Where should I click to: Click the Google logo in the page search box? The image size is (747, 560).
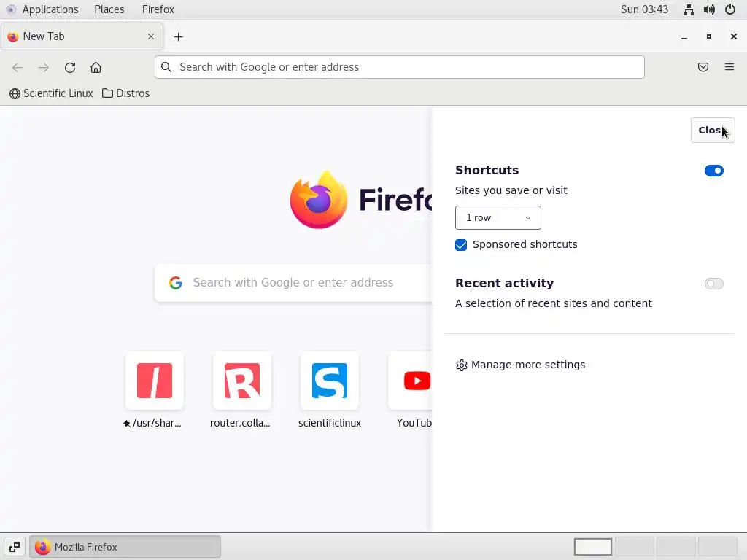coord(176,283)
